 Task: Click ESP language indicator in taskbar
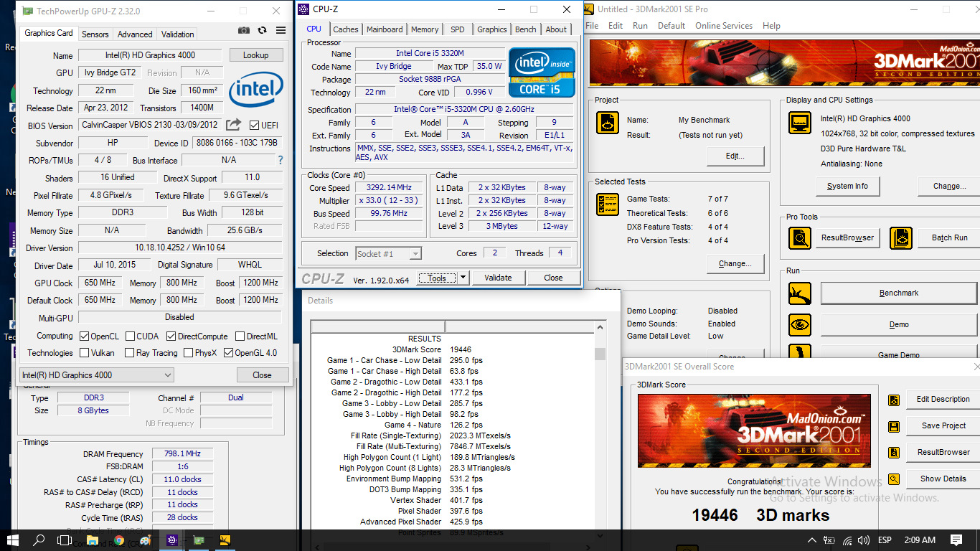(x=884, y=540)
